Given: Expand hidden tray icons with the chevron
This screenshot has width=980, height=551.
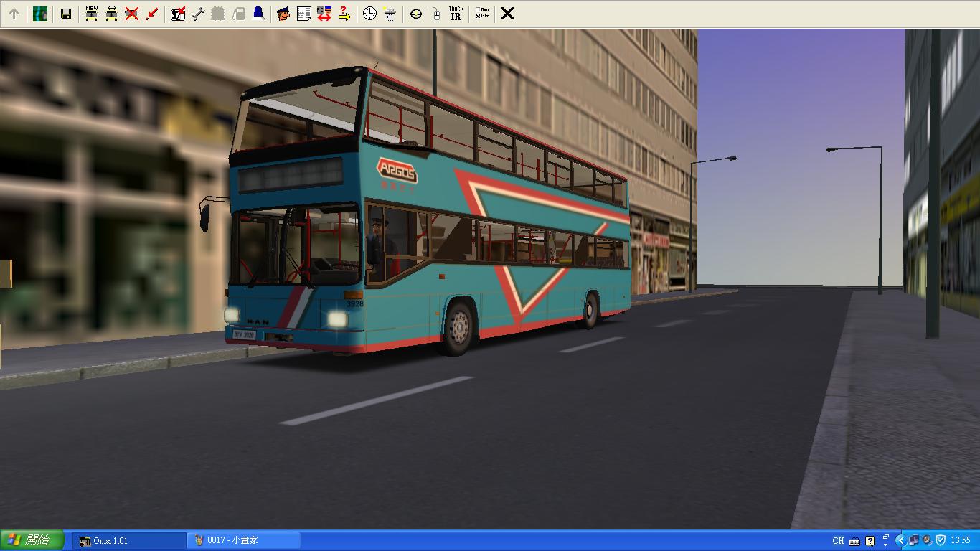Looking at the screenshot, I should tap(900, 540).
